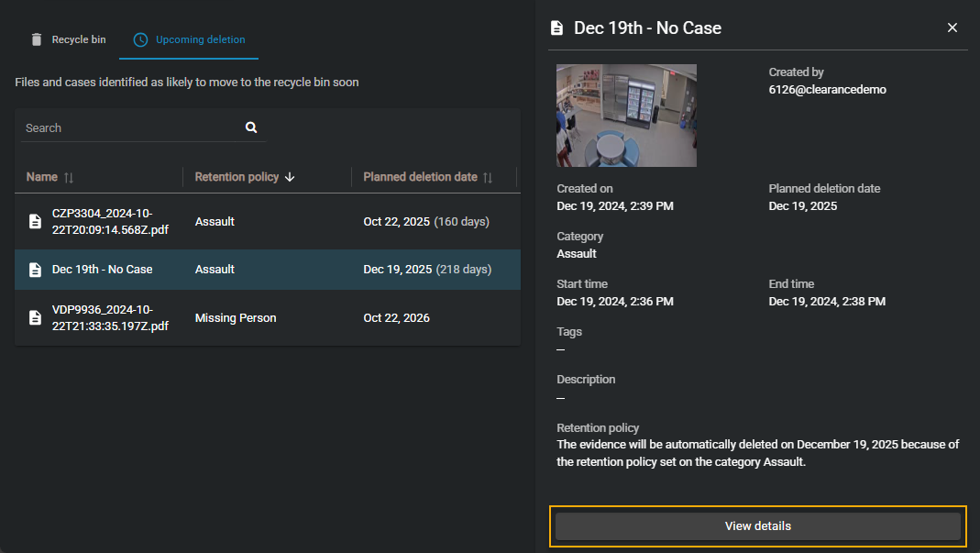Click the retention policy explanation text
The height and width of the screenshot is (553, 980).
[x=757, y=453]
